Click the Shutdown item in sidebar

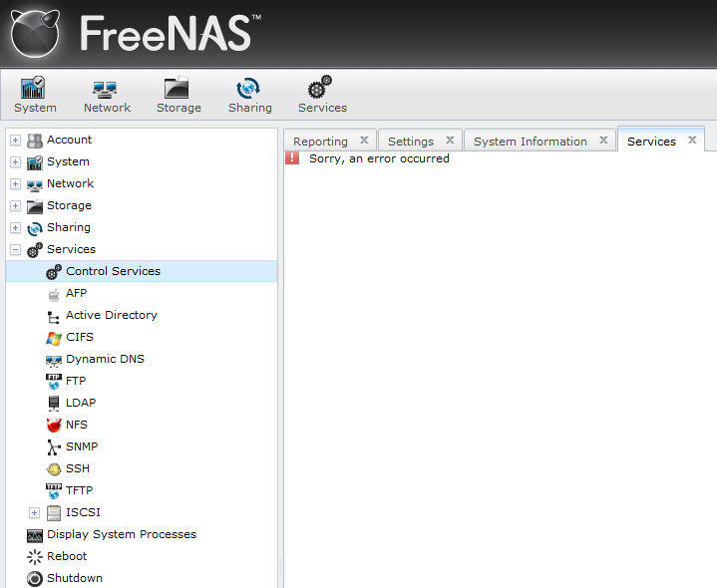(74, 578)
